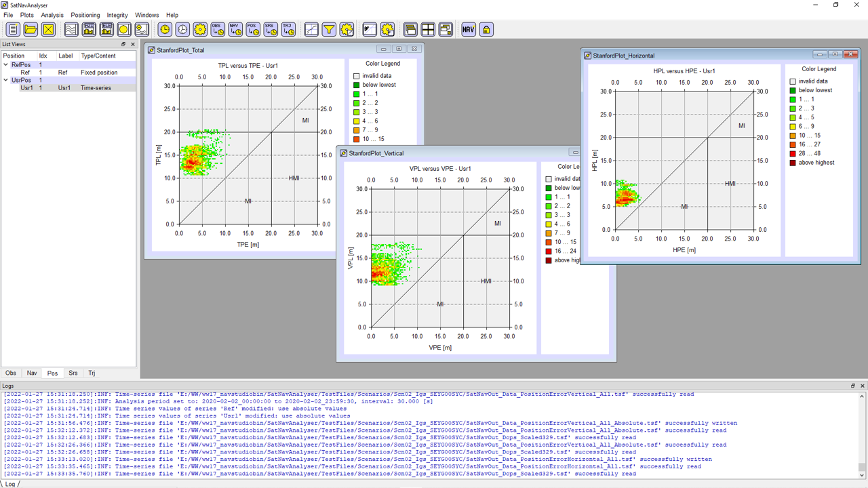Click the funnel filter toolbar icon
Screen dimensions: 868x488
pos(329,29)
